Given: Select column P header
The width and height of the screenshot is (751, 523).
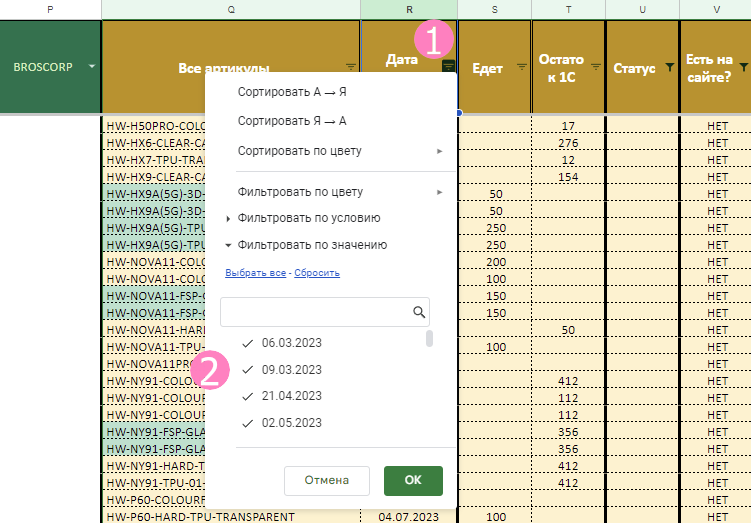Looking at the screenshot, I should [x=50, y=9].
